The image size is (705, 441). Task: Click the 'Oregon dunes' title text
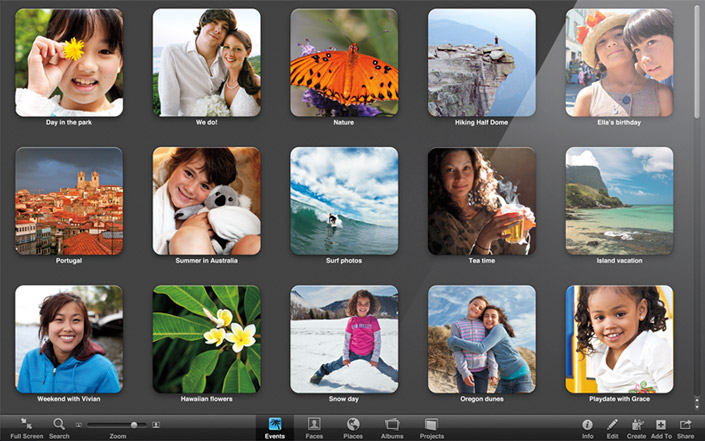[482, 399]
